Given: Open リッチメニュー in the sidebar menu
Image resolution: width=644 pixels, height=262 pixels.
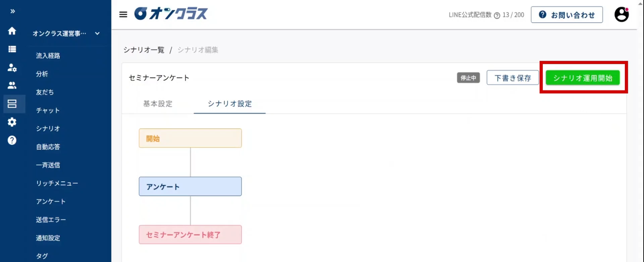Looking at the screenshot, I should pyautogui.click(x=57, y=183).
